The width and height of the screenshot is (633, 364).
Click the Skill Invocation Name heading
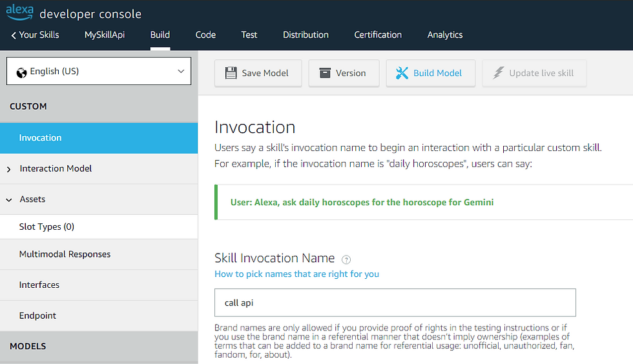(x=275, y=258)
